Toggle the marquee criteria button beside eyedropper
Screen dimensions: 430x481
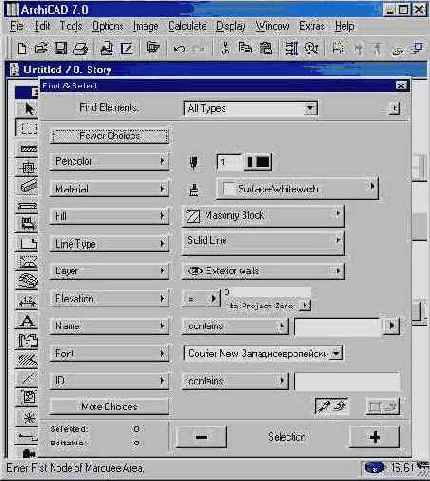coord(382,406)
